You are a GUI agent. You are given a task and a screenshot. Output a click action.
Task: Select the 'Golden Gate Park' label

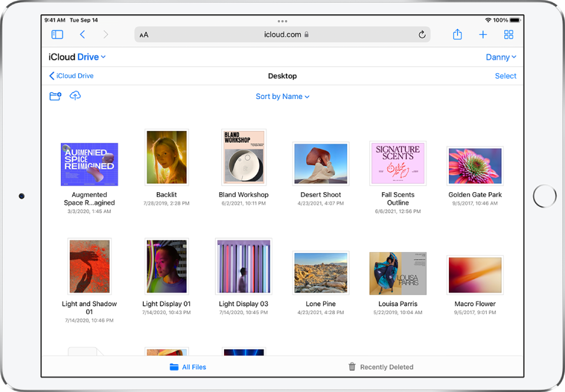475,195
